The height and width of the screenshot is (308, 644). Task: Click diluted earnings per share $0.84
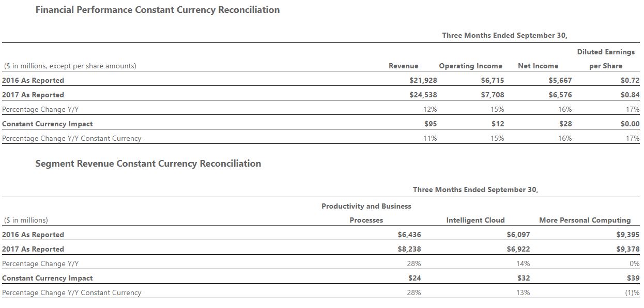click(x=630, y=95)
